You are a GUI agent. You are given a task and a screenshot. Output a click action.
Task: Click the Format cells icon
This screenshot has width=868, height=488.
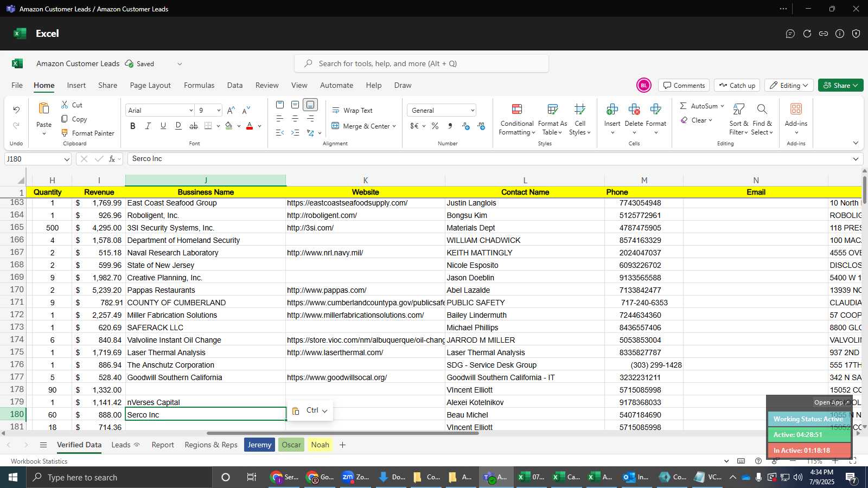pos(655,110)
